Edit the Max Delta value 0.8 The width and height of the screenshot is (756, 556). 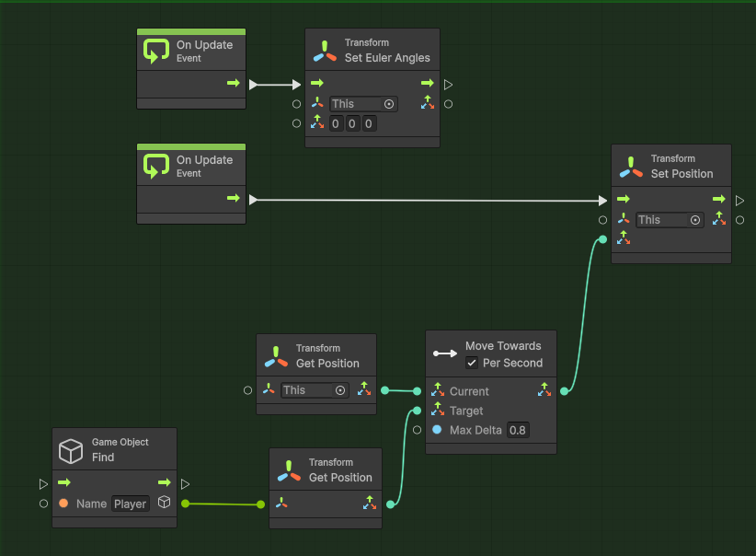[518, 430]
